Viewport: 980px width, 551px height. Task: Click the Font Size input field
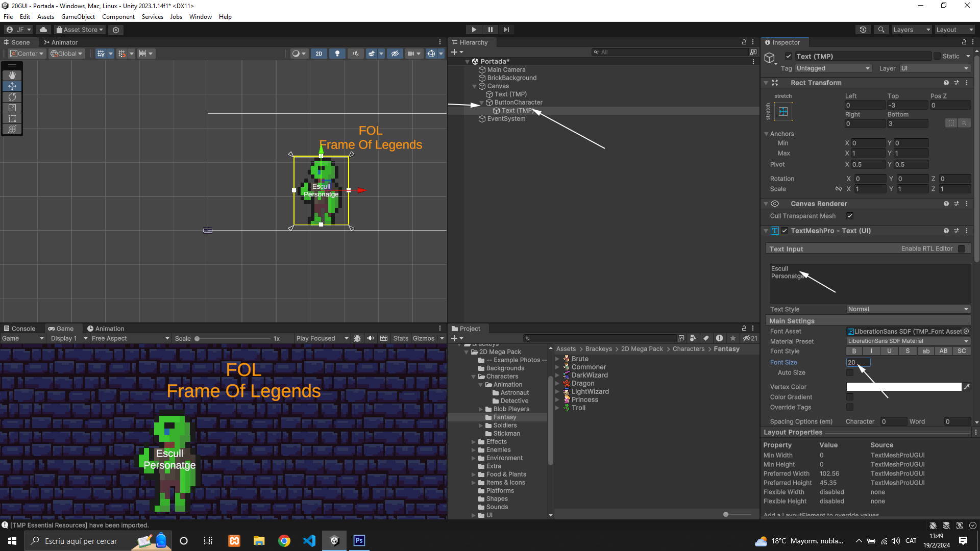pos(858,362)
